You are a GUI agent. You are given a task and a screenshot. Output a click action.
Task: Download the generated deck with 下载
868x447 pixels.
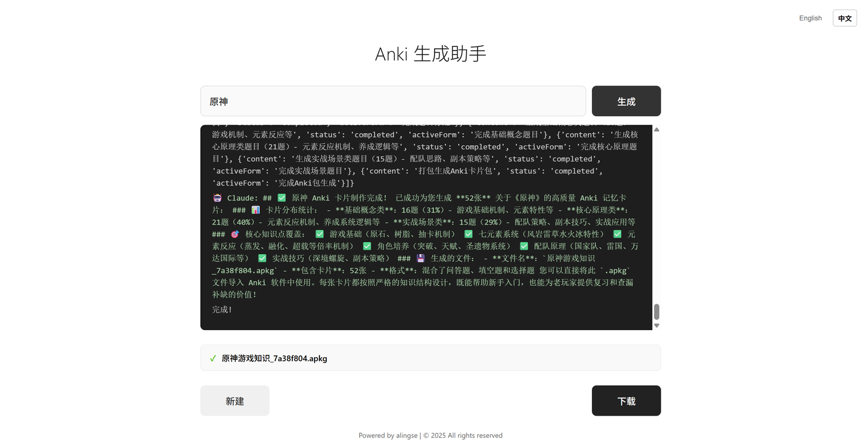pos(626,401)
